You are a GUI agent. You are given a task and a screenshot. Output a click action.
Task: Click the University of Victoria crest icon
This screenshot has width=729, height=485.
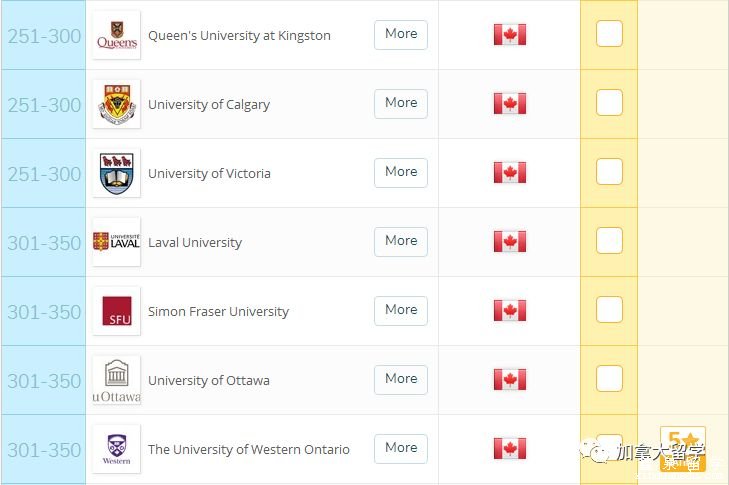pos(117,173)
